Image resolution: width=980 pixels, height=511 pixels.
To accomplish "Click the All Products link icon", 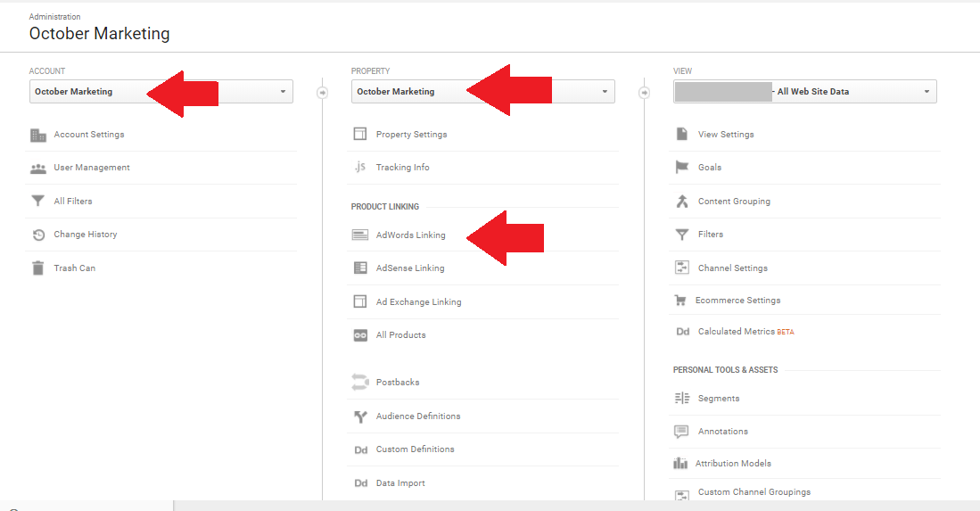I will (360, 335).
